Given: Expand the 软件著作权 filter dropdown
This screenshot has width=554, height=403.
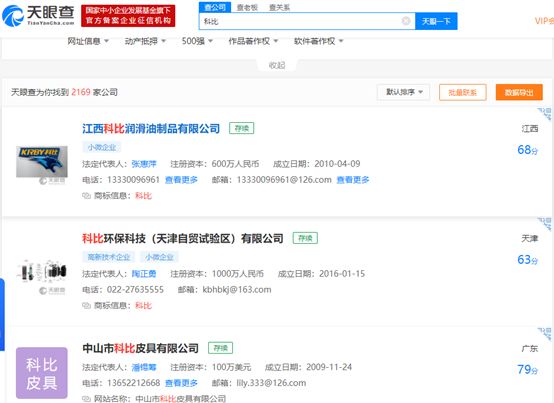Looking at the screenshot, I should (x=318, y=41).
